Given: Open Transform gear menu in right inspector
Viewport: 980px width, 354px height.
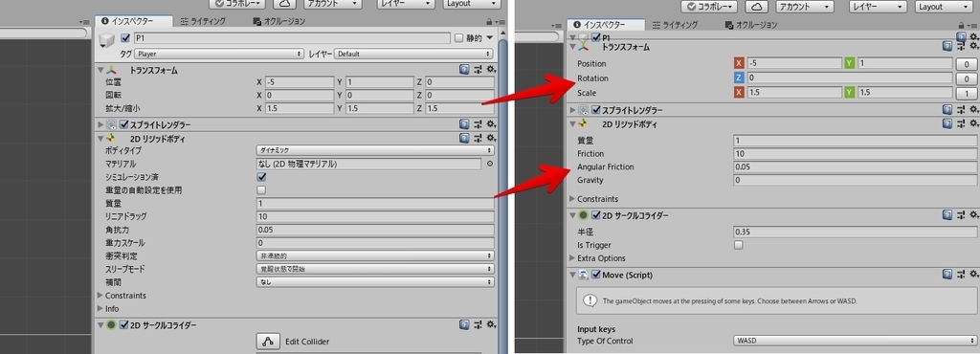Looking at the screenshot, I should [973, 46].
